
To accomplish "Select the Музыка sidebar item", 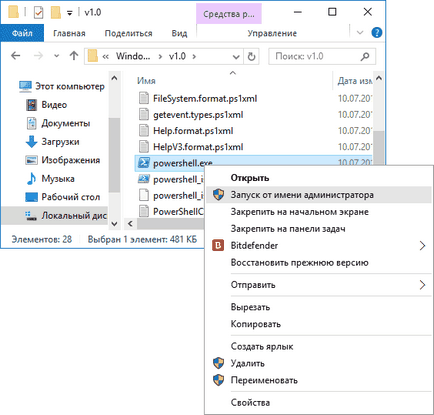I will (x=57, y=179).
